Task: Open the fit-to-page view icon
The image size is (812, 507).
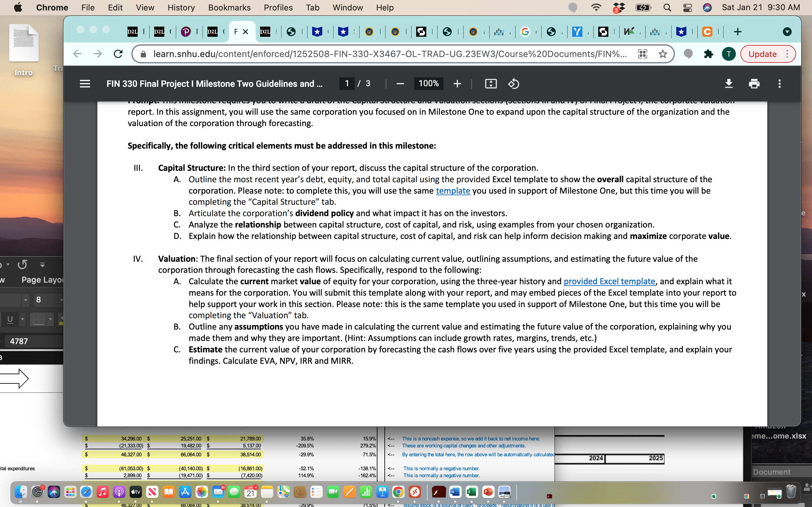Action: tap(490, 83)
